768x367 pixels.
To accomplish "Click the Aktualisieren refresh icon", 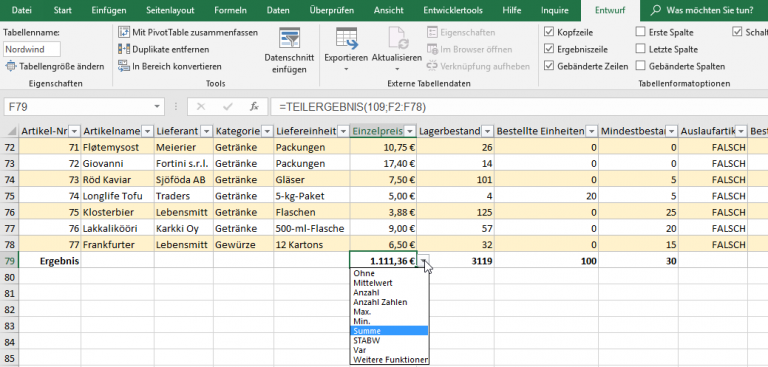I will (399, 38).
